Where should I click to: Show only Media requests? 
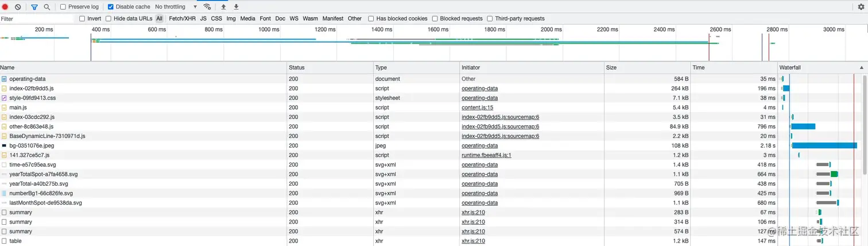click(247, 18)
